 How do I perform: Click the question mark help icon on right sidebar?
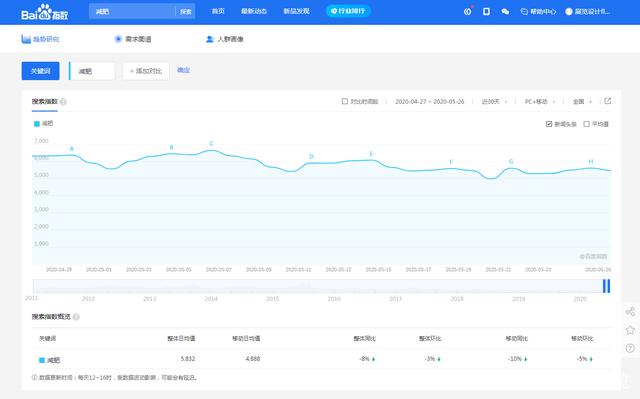(630, 348)
